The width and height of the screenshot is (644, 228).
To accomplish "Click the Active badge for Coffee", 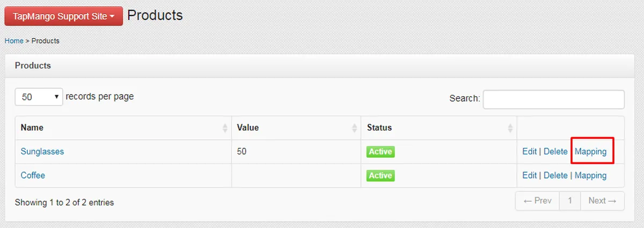I will pyautogui.click(x=380, y=175).
